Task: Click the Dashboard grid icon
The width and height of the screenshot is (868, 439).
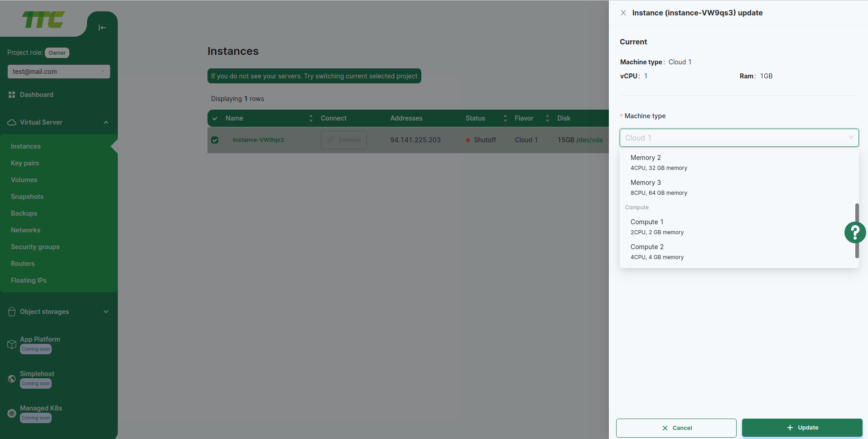Action: (12, 95)
